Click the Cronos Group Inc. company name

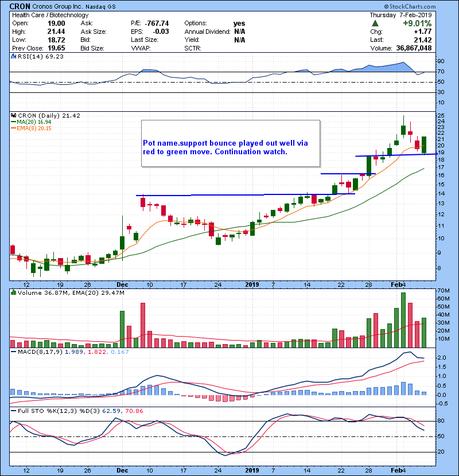pyautogui.click(x=57, y=6)
